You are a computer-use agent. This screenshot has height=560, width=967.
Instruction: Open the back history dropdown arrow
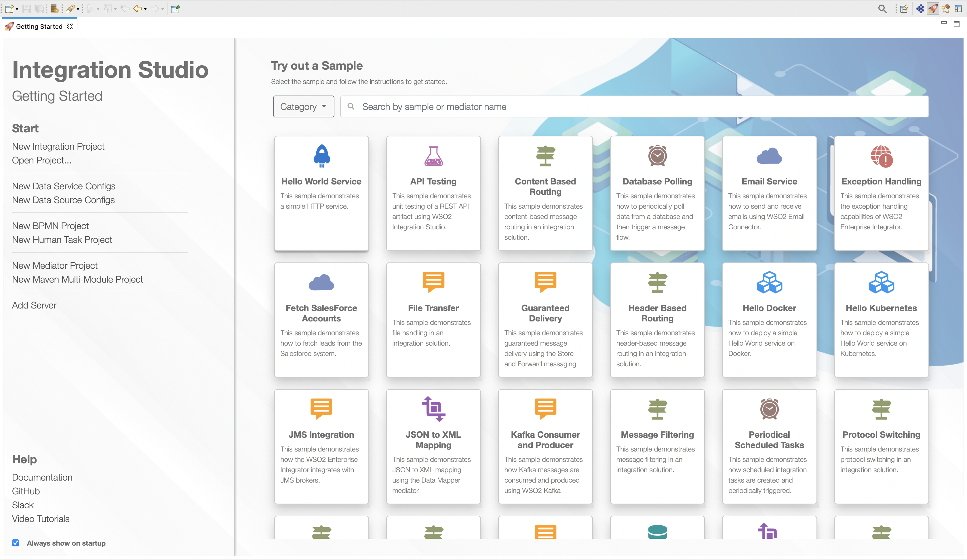pyautogui.click(x=145, y=9)
